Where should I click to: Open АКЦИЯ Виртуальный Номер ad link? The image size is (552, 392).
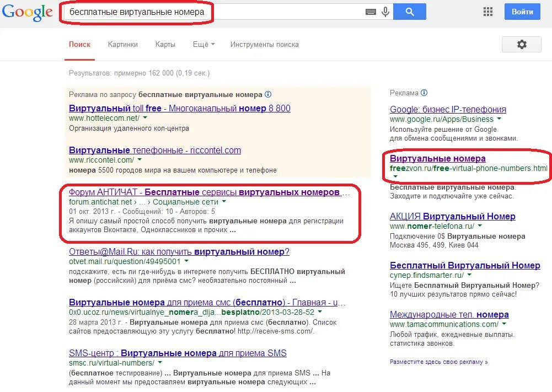pos(452,216)
